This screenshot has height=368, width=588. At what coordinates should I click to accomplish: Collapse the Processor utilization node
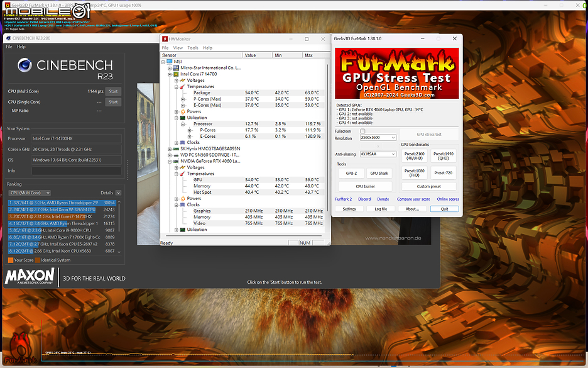(x=183, y=124)
